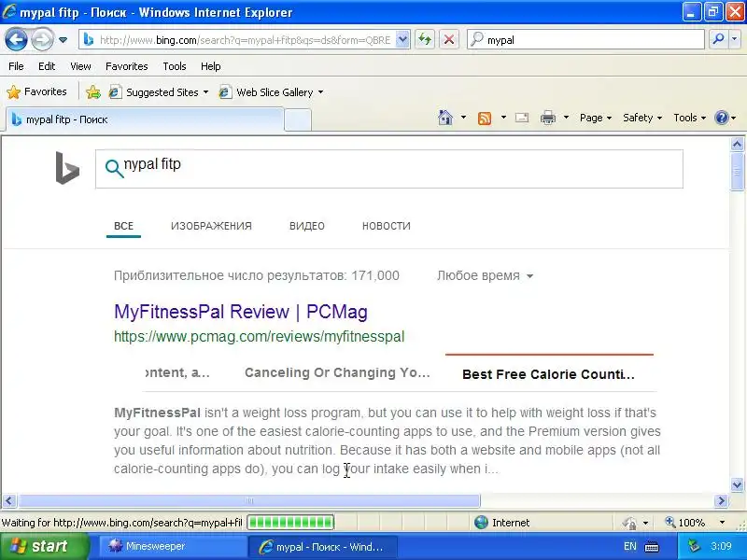
Task: Refresh the page with green arrows icon
Action: coord(425,39)
